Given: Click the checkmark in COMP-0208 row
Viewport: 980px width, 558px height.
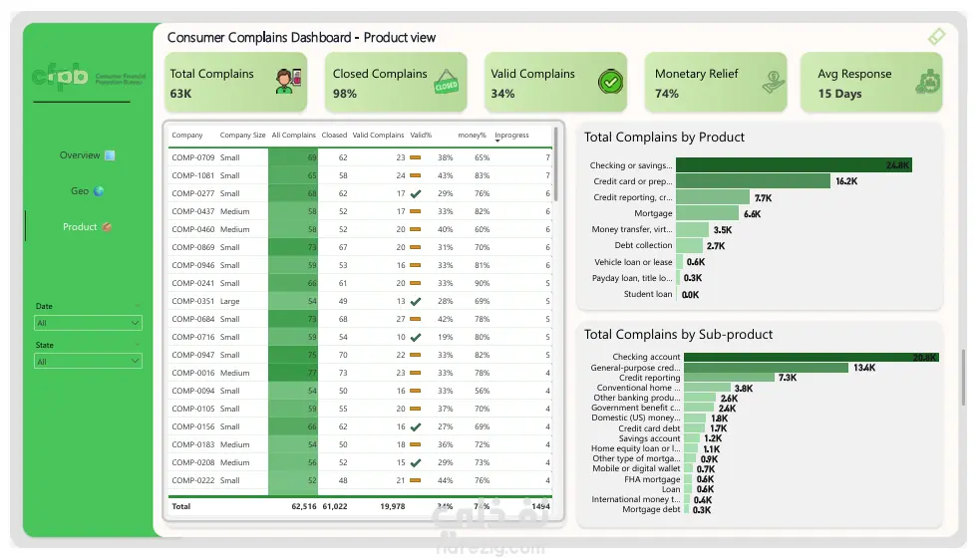Looking at the screenshot, I should 416,463.
